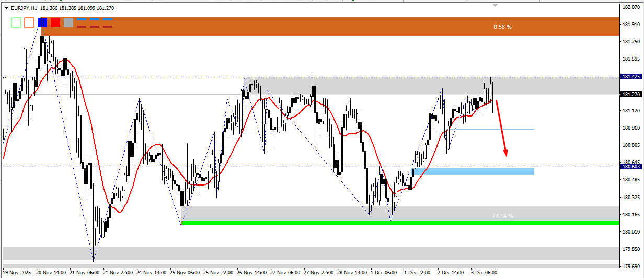
Task: Click the 179.695 price scale label
Action: click(x=630, y=266)
